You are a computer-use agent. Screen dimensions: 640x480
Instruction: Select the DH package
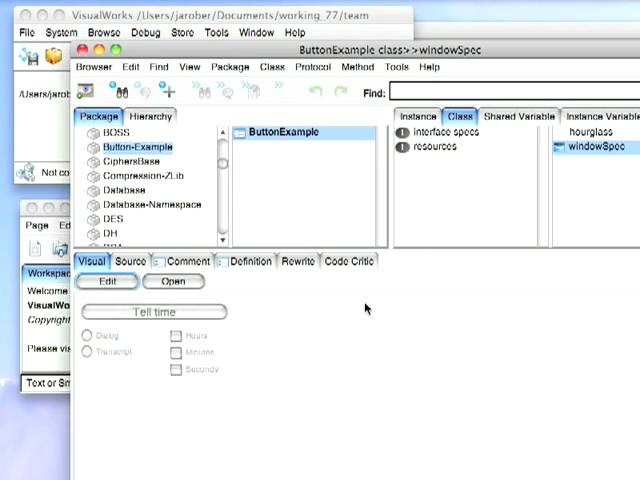(x=110, y=233)
